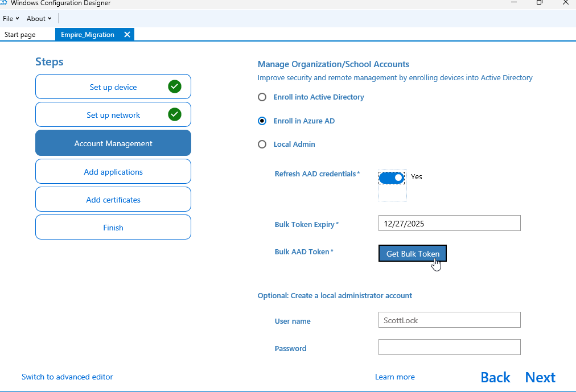The width and height of the screenshot is (576, 392).
Task: Open the Finish step
Action: [x=113, y=227]
